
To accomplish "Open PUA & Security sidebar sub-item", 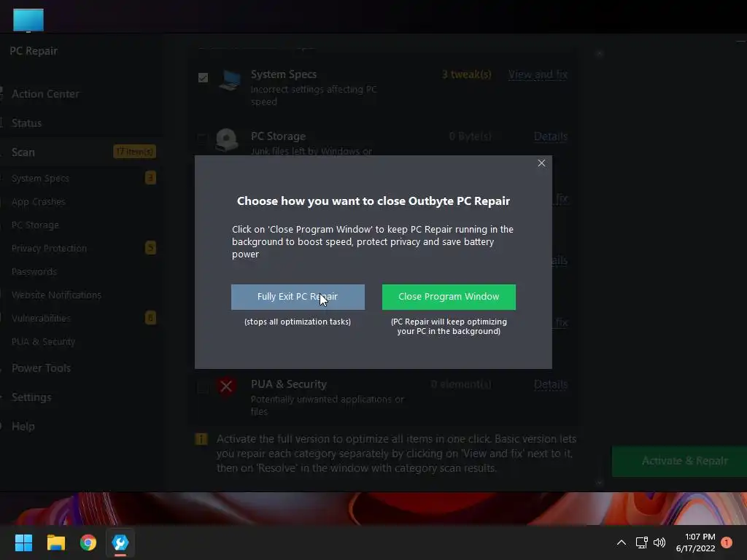I will [x=43, y=341].
